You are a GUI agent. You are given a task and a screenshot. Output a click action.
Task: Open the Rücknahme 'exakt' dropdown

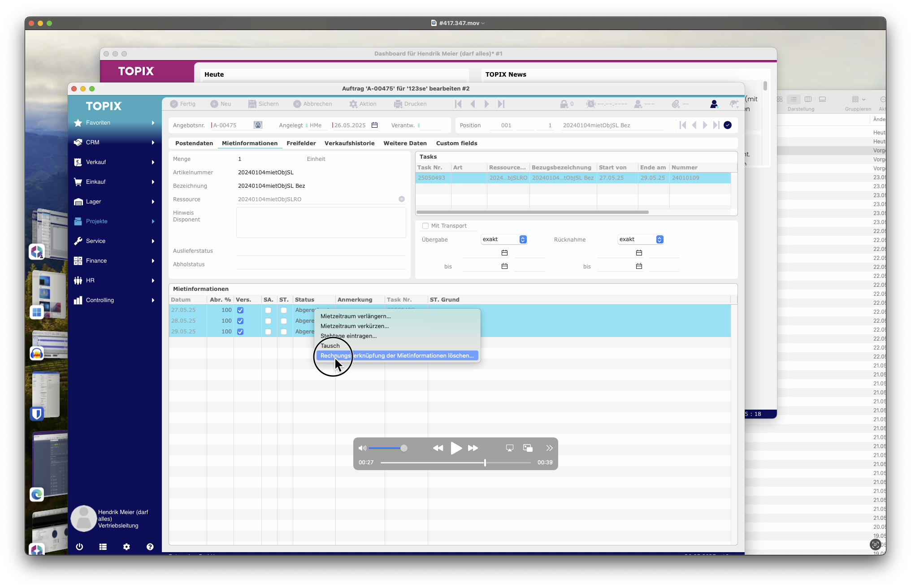pyautogui.click(x=641, y=239)
